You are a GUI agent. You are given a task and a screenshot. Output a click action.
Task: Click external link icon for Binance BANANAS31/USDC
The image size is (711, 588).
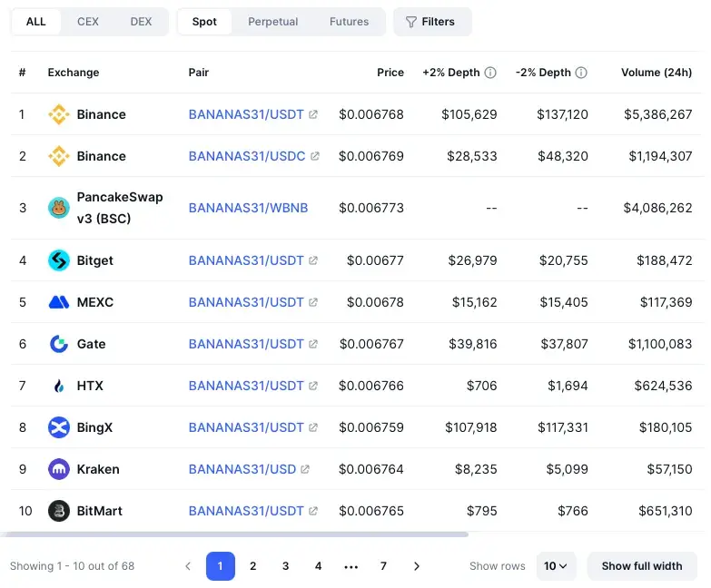pos(315,156)
